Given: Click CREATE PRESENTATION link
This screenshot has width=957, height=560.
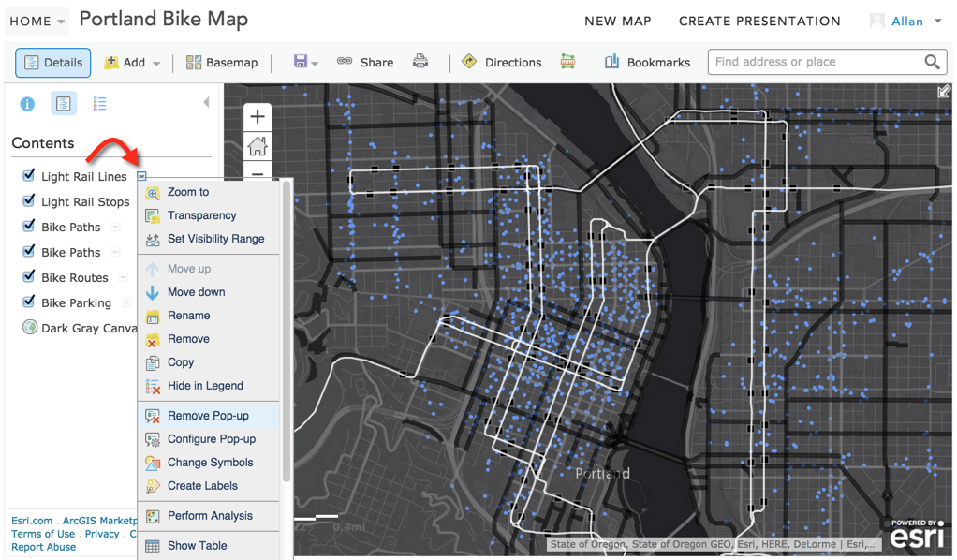Looking at the screenshot, I should tap(759, 22).
